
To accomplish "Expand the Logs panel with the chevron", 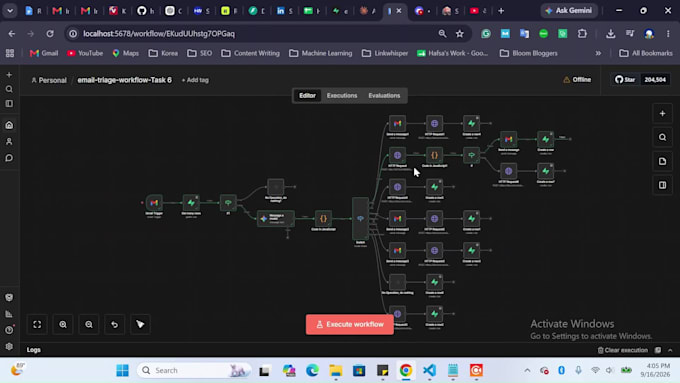I will (x=670, y=350).
